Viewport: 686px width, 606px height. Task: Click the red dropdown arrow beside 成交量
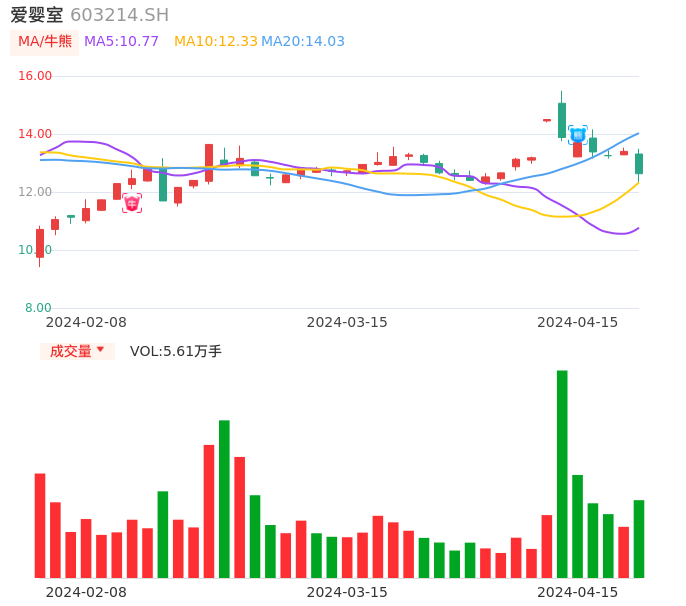point(100,350)
